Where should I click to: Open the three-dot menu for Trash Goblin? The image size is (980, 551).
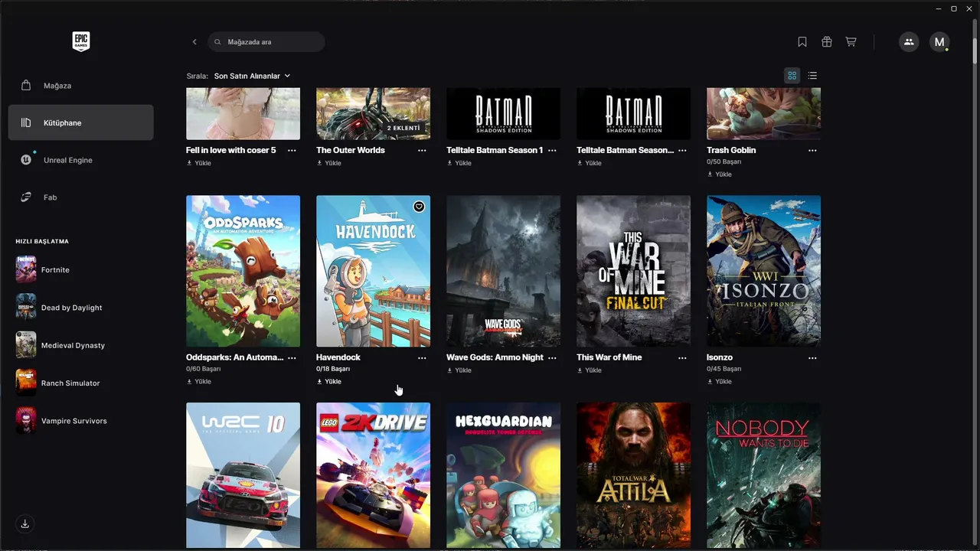pyautogui.click(x=812, y=150)
